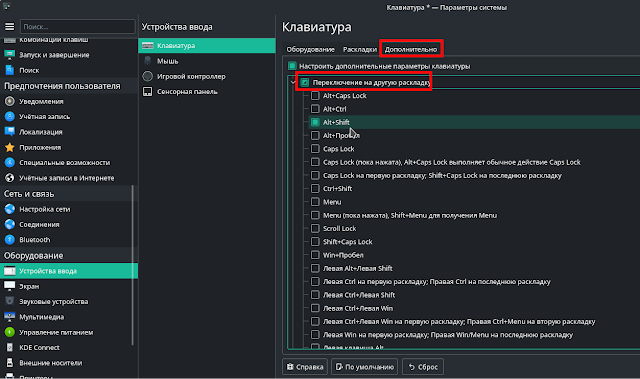Enable the Alt+Ctrl checkbox
Screen dimensions: 640x379
[315, 109]
